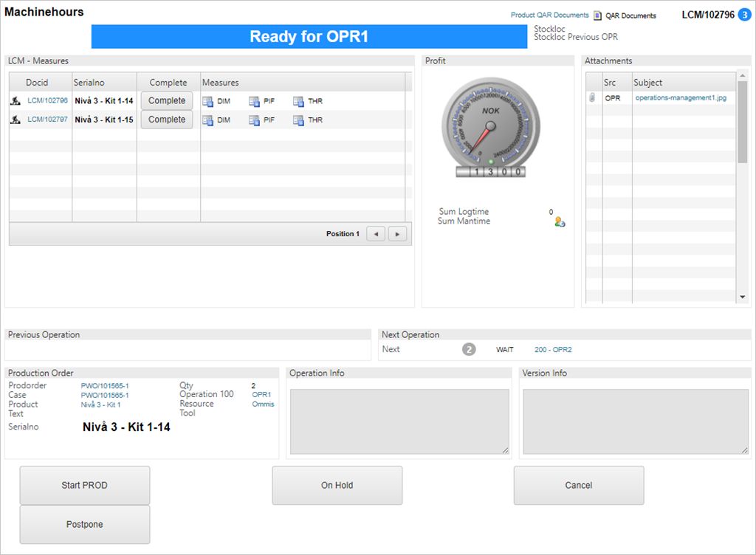
Task: Click the QAR Documents page icon
Action: [x=598, y=15]
